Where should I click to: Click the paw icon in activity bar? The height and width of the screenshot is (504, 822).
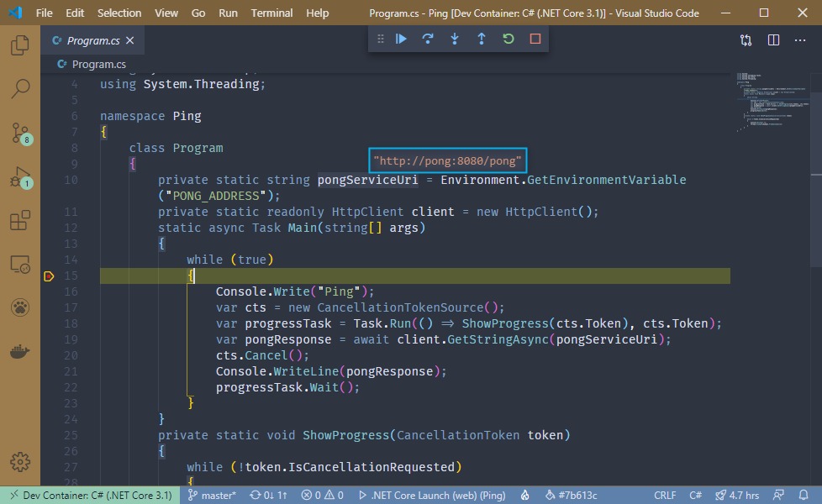[x=20, y=307]
